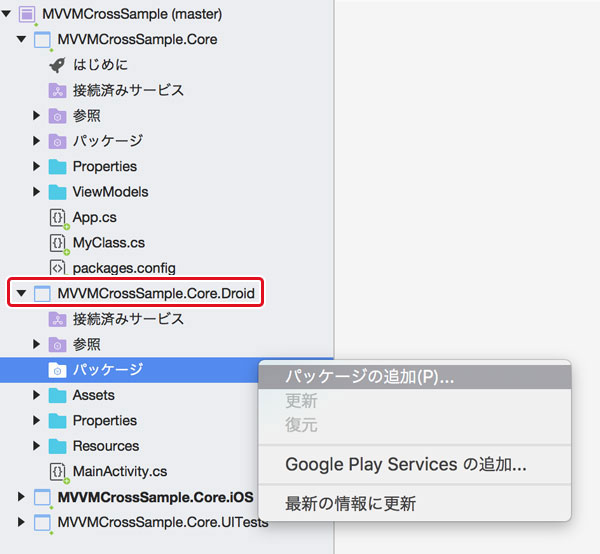Select the ViewModels folder label

point(110,192)
